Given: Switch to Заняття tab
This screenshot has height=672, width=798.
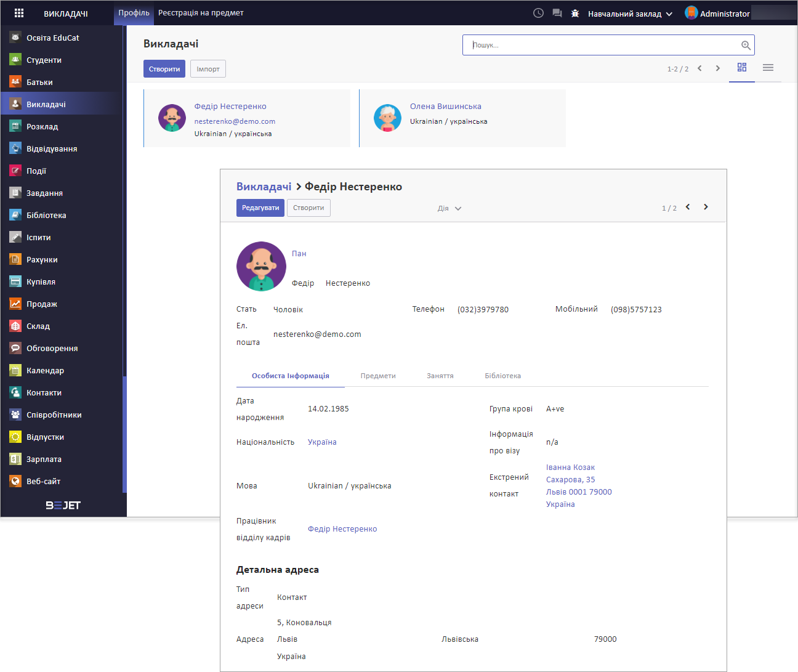Looking at the screenshot, I should coord(440,376).
